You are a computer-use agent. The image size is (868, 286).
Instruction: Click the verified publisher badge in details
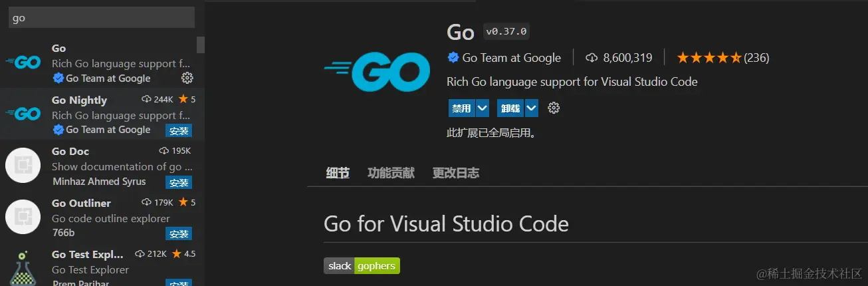point(453,58)
